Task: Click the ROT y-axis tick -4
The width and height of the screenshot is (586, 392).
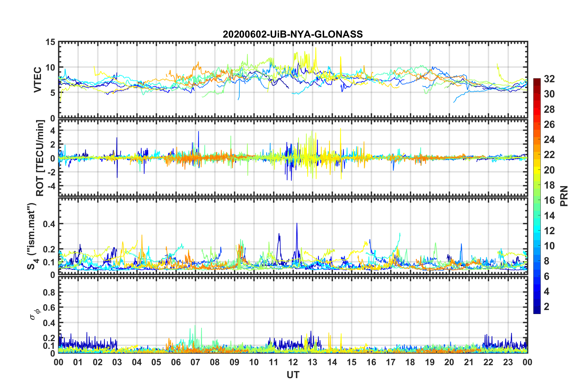Action: point(51,186)
